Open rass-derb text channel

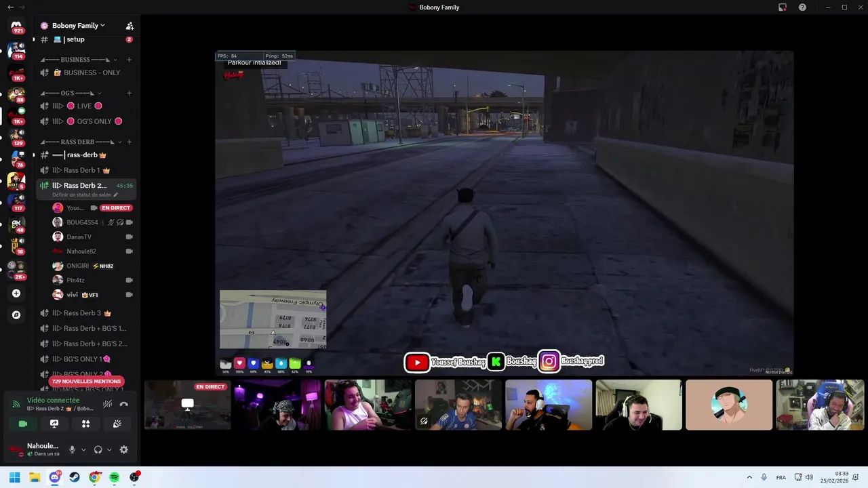(85, 155)
